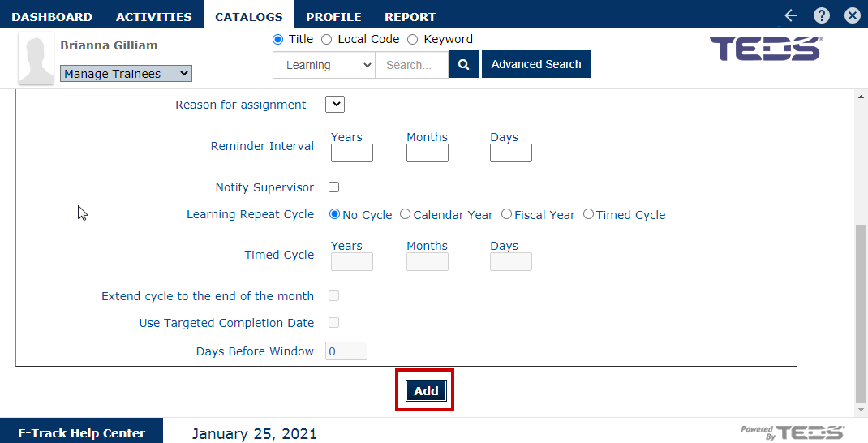
Task: Open the help question mark icon
Action: (822, 15)
